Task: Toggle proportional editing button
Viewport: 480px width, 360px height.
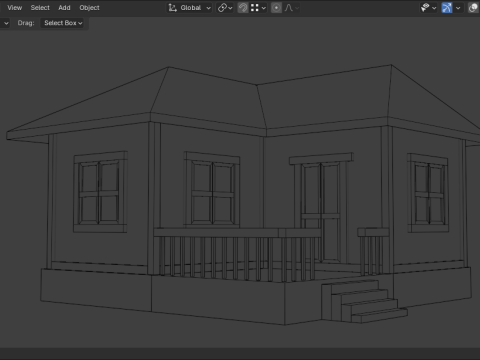Action: click(x=276, y=8)
